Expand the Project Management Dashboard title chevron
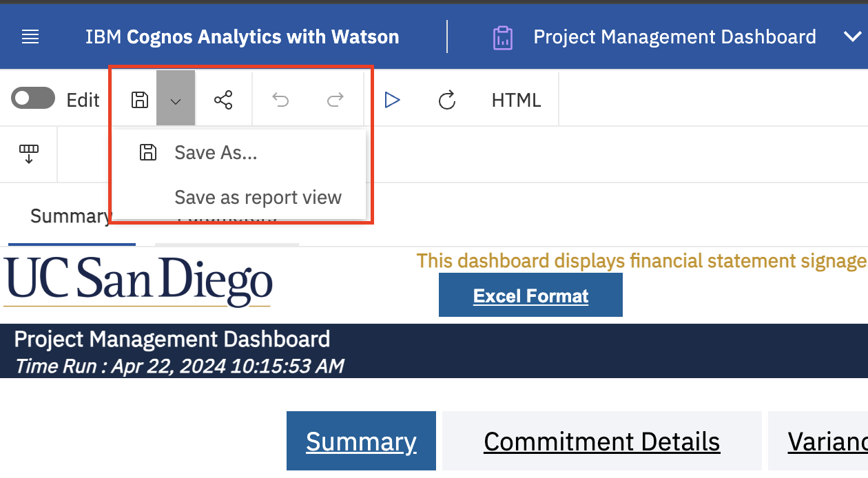The height and width of the screenshot is (478, 868). 852,37
